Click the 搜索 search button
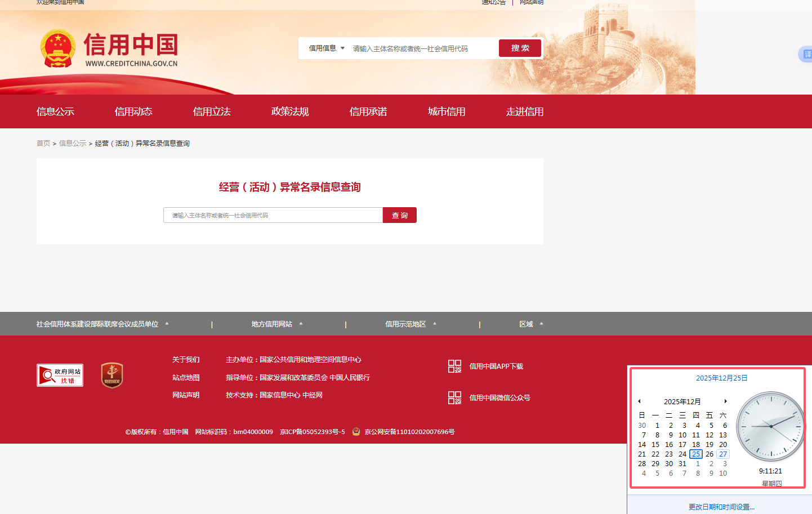This screenshot has height=514, width=812. [519, 48]
